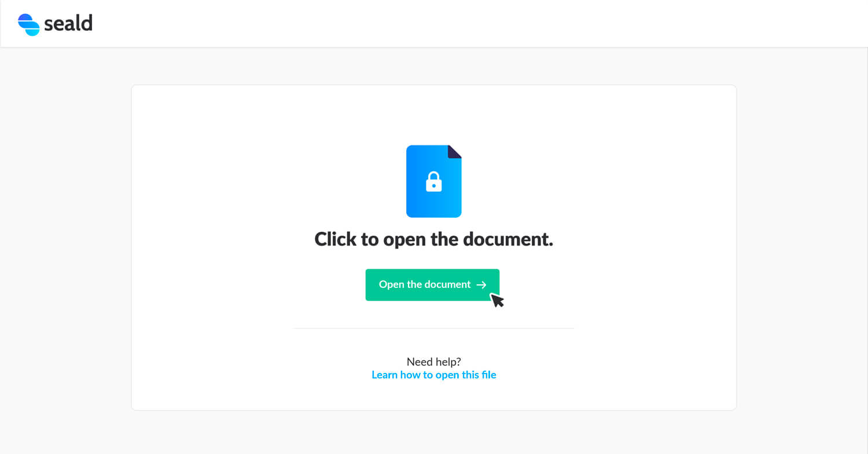This screenshot has width=868, height=454.
Task: Click the Seald blue circle logo
Action: 28,24
